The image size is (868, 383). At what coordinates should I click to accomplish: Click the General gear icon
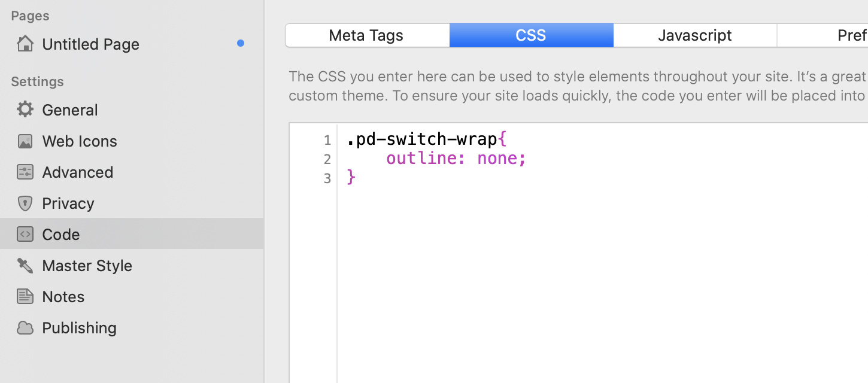[25, 109]
